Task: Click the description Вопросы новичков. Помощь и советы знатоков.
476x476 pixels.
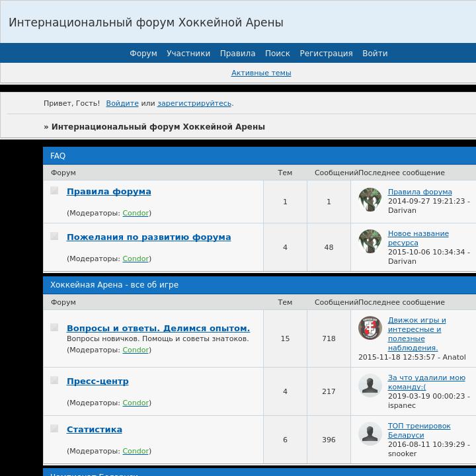Action: [158, 338]
